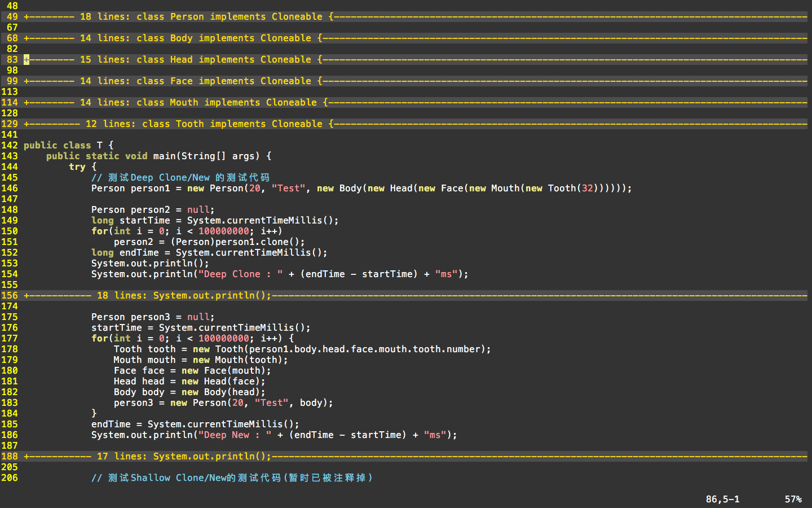This screenshot has width=812, height=508.
Task: Expand the folded class Tooth block
Action: tap(416, 124)
